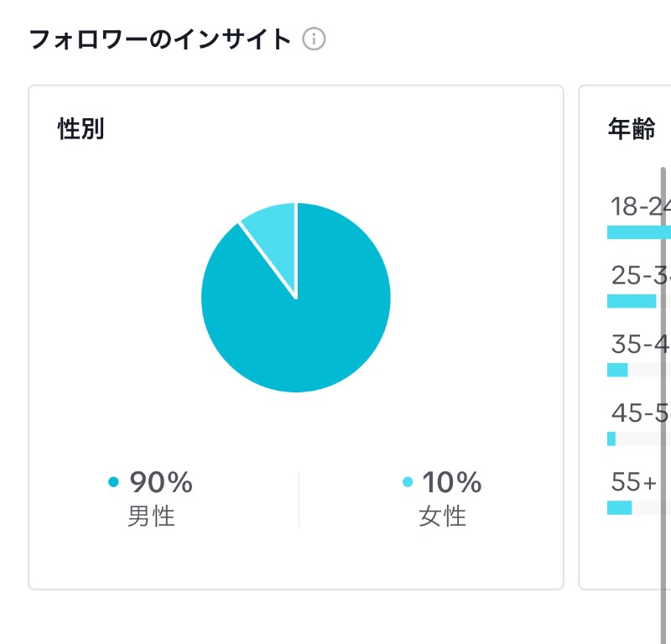Click the 性別 card heading
The height and width of the screenshot is (644, 671).
pos(81,128)
